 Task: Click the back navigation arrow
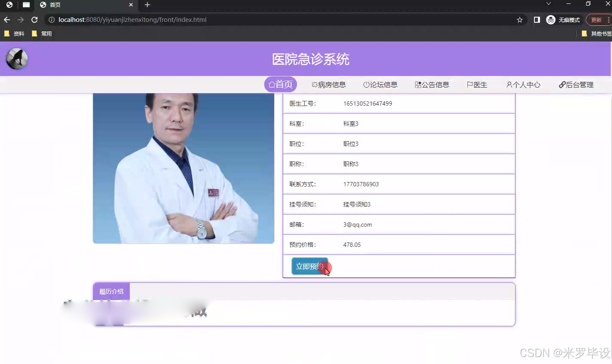[6, 19]
